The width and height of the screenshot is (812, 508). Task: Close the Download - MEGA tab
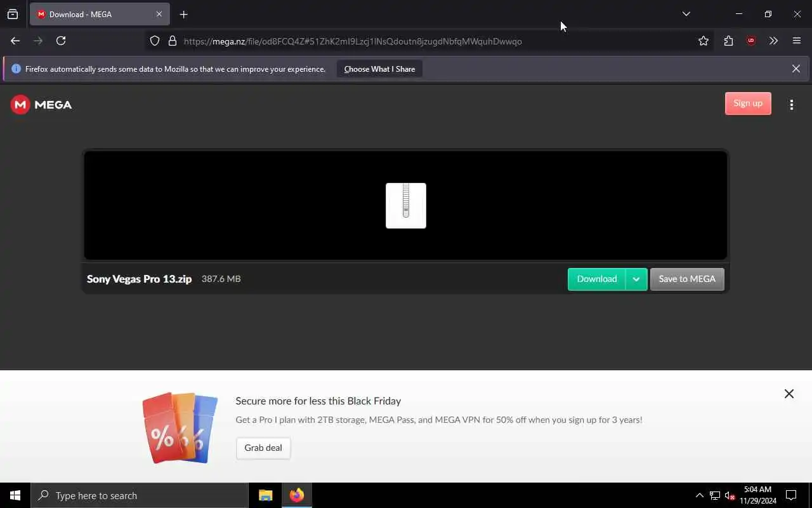click(159, 14)
